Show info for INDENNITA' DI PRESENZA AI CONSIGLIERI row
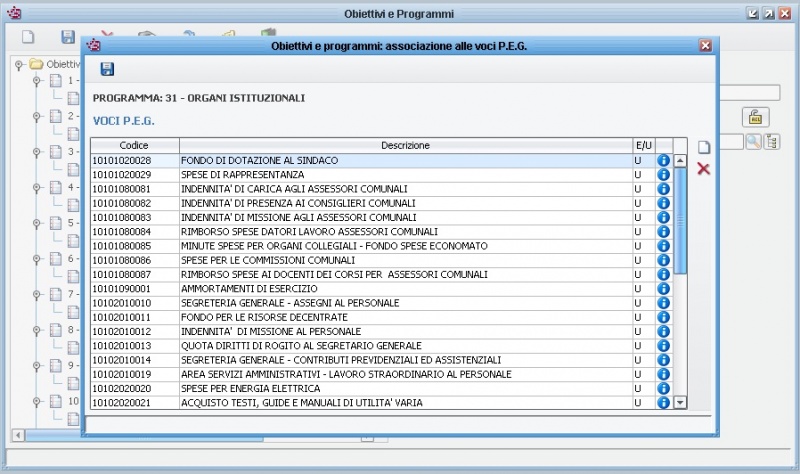Viewport: 800px width, 474px height. [663, 203]
